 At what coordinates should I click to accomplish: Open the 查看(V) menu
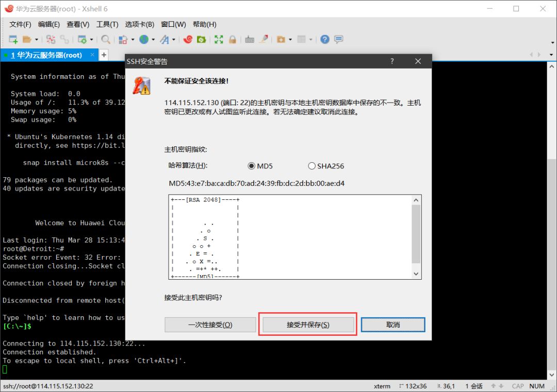78,24
